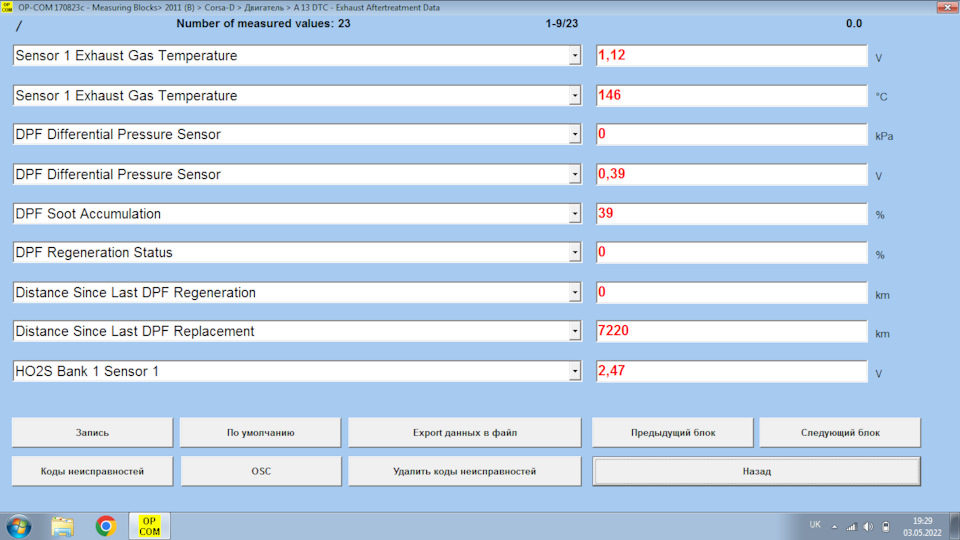
Task: Click DPF Regeneration Status value field
Action: click(732, 252)
